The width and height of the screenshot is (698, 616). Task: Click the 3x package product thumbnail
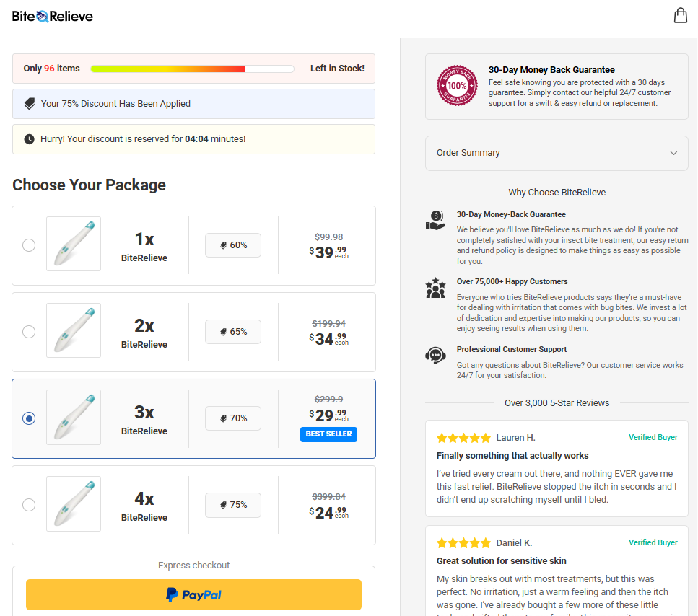point(74,417)
